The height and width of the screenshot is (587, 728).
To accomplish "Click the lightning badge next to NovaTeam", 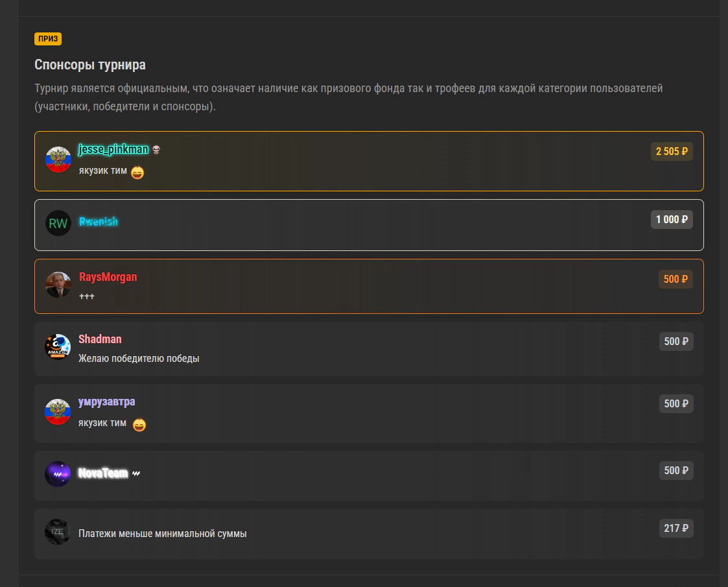I will point(136,473).
